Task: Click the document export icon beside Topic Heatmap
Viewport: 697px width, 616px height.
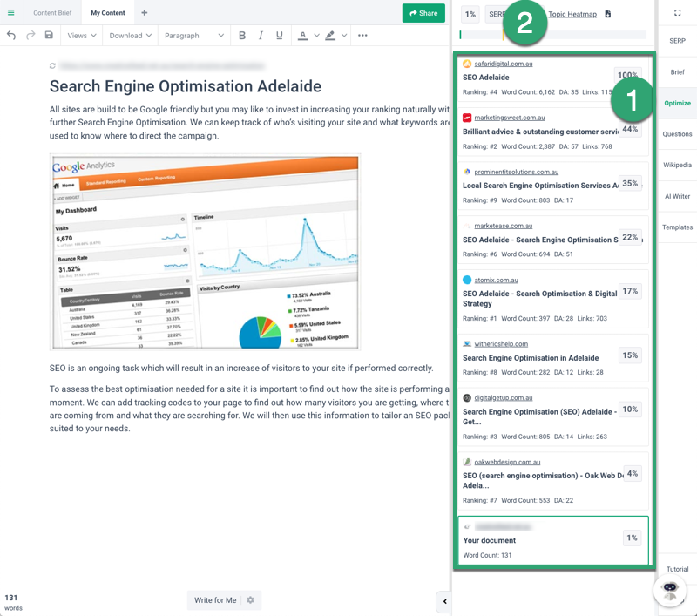Action: (x=607, y=14)
